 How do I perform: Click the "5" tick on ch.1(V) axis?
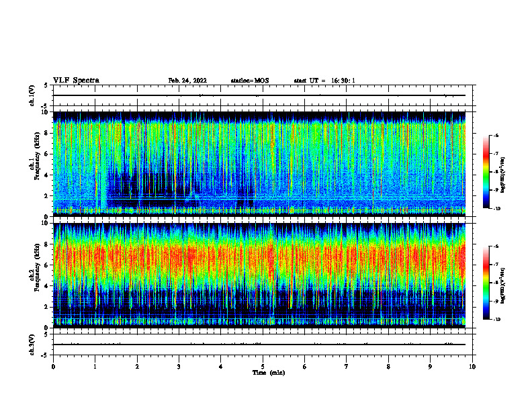coord(46,85)
